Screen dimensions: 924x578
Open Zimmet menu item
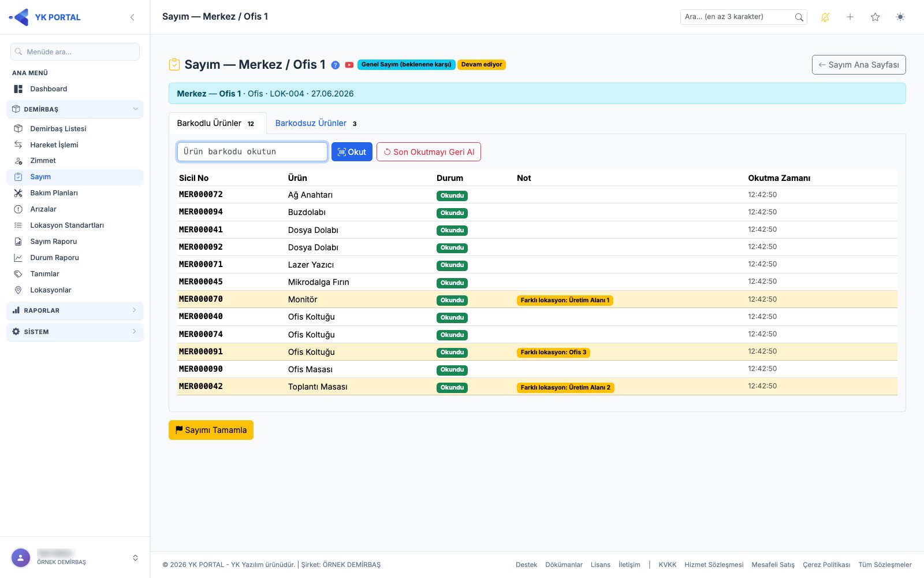click(75, 161)
